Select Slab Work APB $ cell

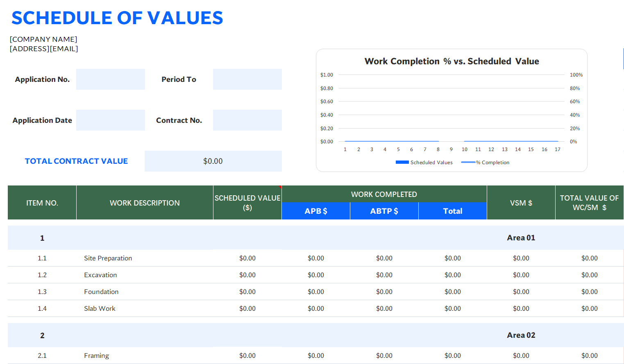point(316,309)
